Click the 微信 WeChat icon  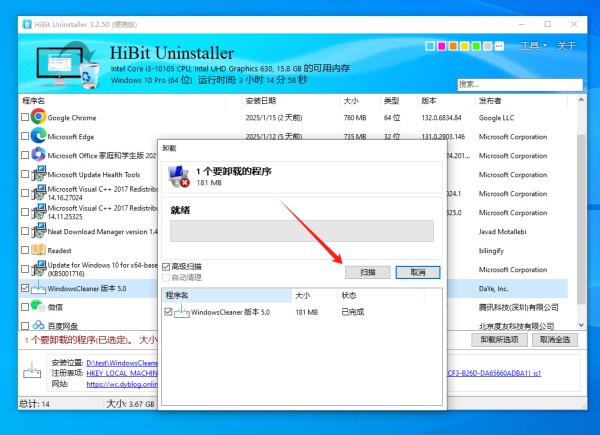click(x=38, y=306)
